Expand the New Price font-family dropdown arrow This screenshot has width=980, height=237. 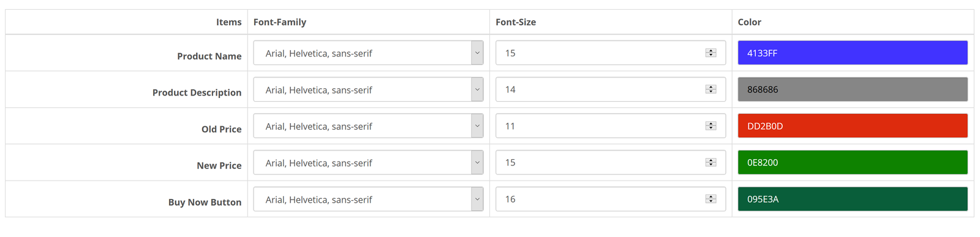click(x=477, y=162)
